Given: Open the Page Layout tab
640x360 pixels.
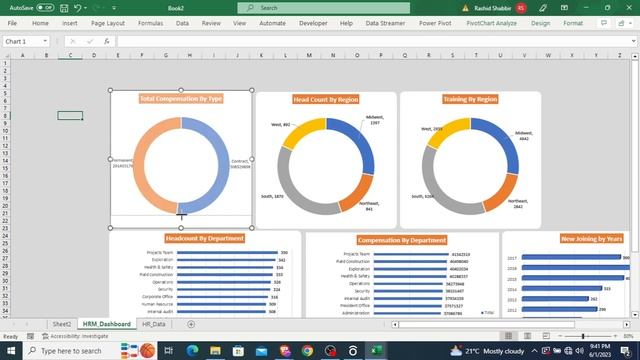Looking at the screenshot, I should point(108,23).
